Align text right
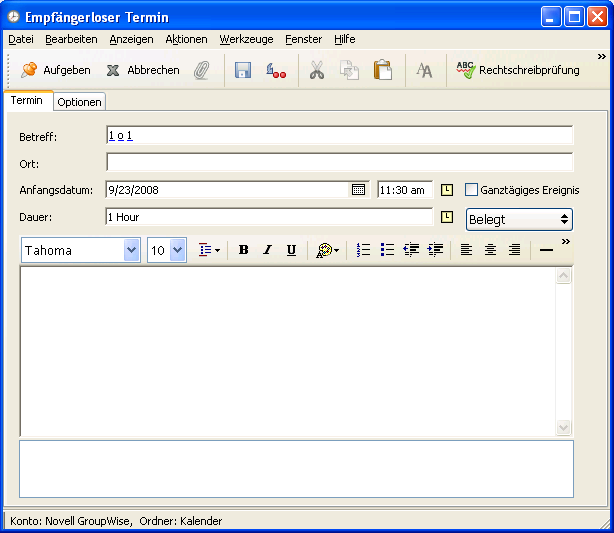Viewport: 614px width, 533px height. (x=514, y=250)
